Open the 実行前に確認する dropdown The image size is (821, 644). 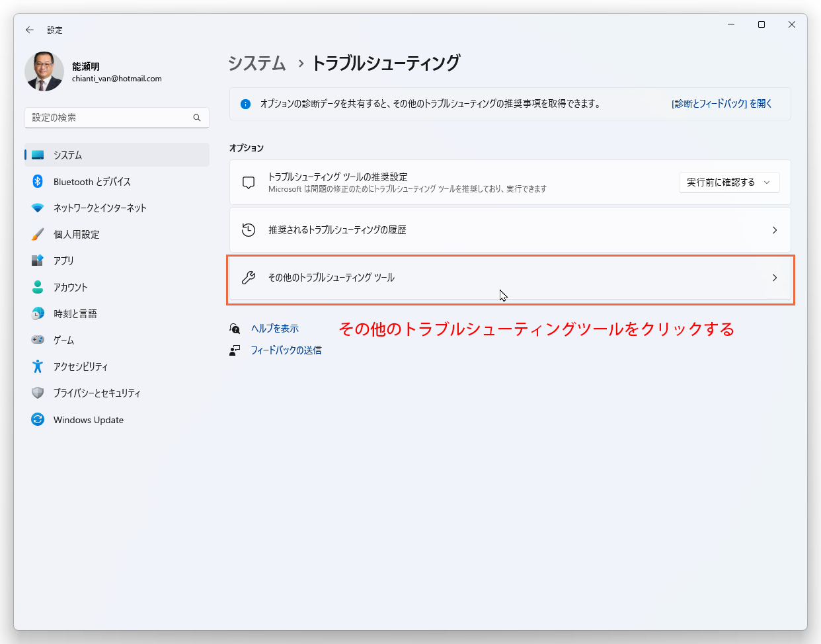click(x=729, y=182)
